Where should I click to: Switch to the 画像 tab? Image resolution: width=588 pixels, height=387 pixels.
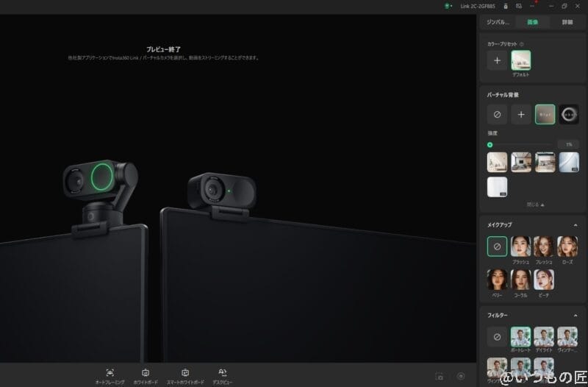coord(532,22)
